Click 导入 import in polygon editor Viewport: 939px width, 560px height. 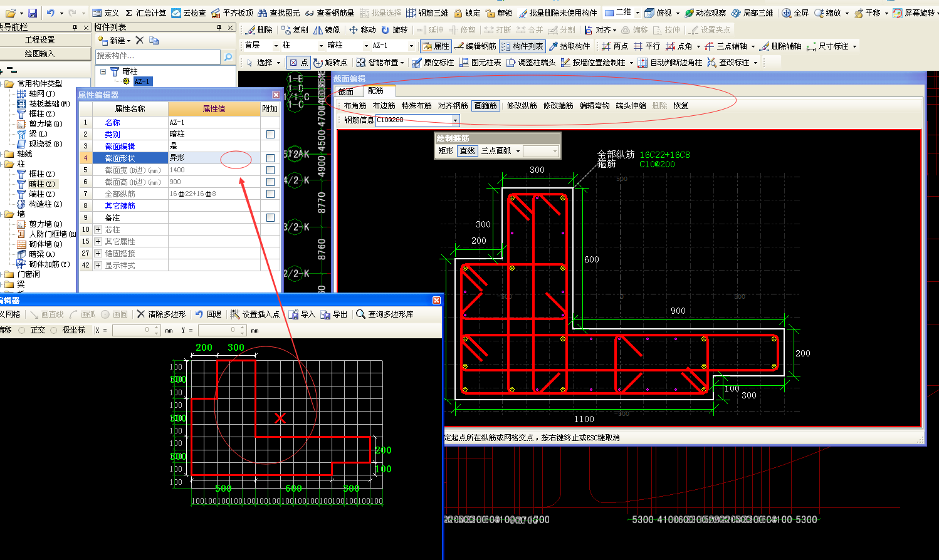[x=302, y=314]
